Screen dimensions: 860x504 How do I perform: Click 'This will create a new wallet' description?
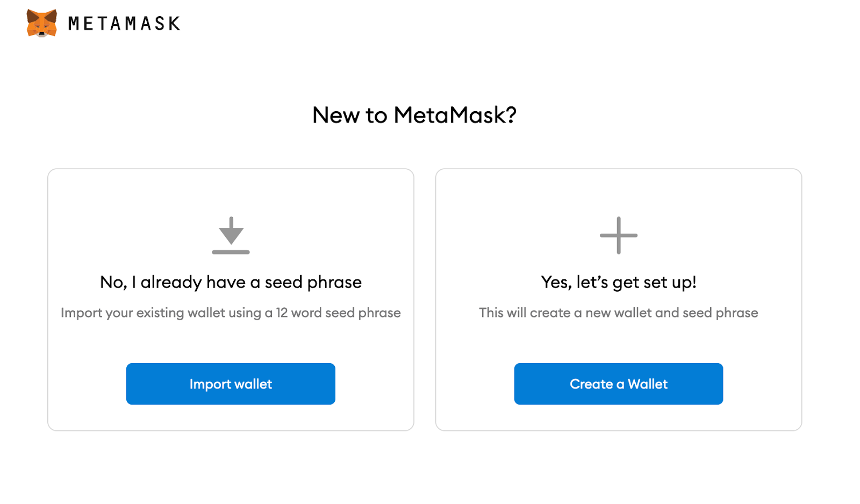point(619,313)
